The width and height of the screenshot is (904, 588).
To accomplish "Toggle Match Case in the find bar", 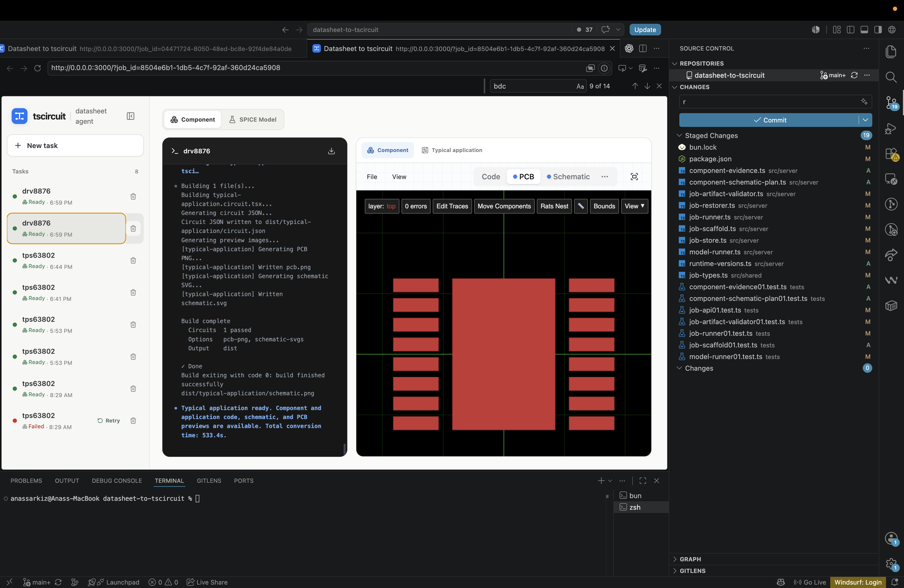I will point(580,86).
